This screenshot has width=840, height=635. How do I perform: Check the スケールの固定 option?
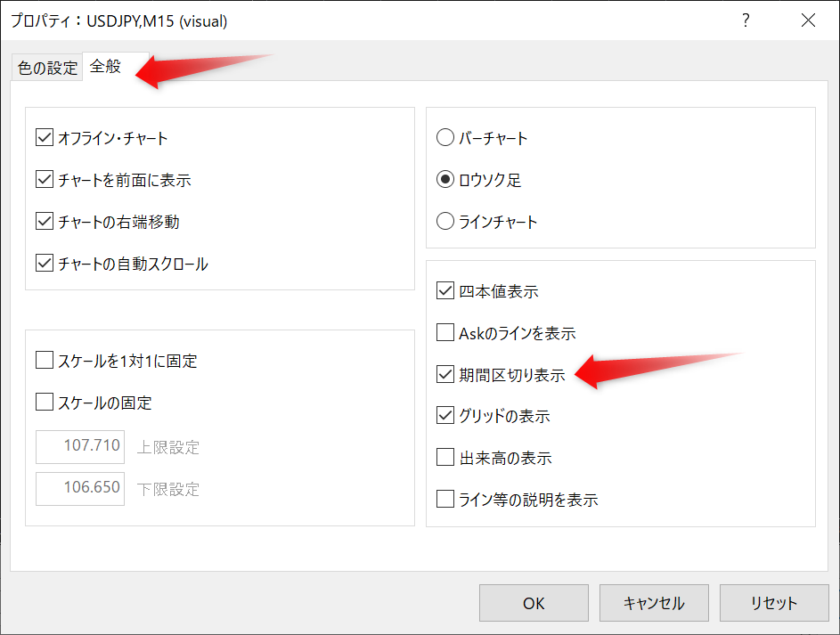[x=45, y=403]
